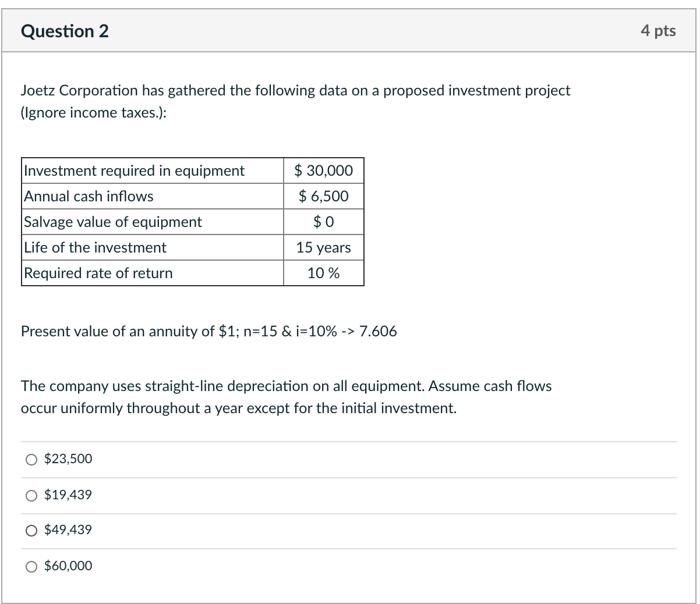This screenshot has height=604, width=700.
Task: Click the 10 % value cell
Action: coord(323,273)
